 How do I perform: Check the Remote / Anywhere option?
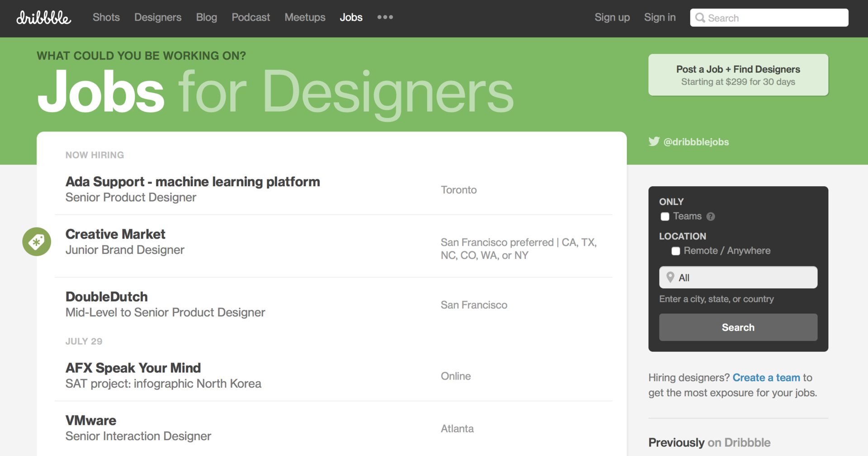(x=675, y=251)
